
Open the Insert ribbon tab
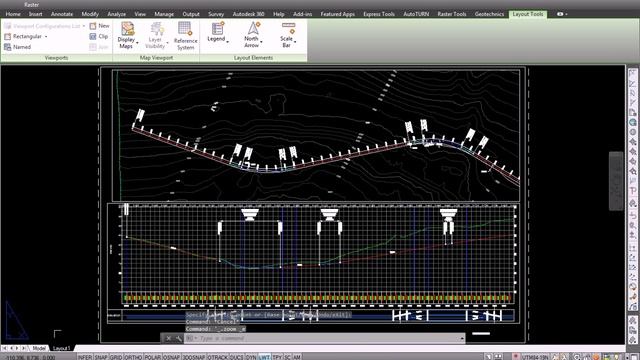[36, 14]
